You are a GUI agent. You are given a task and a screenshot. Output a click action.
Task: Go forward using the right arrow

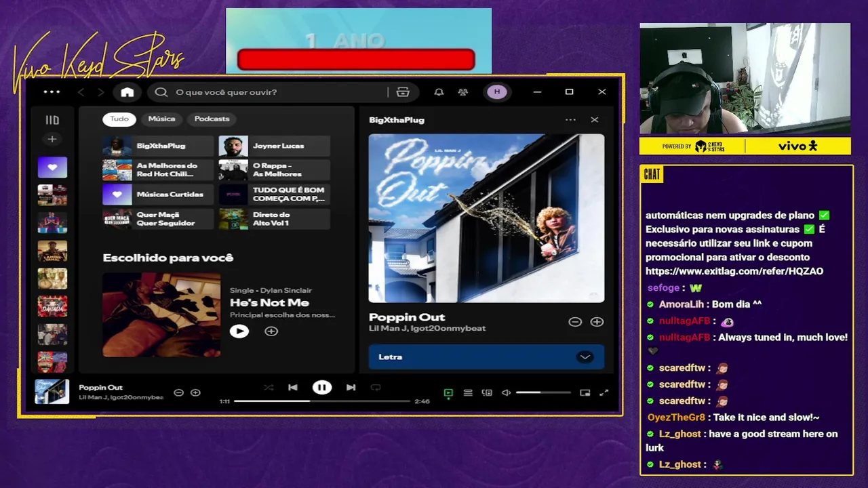[100, 92]
